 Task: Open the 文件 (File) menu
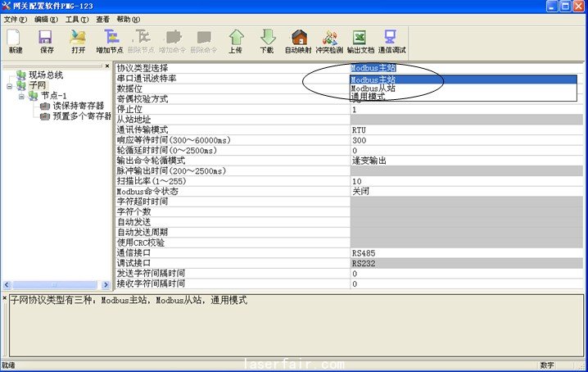15,19
